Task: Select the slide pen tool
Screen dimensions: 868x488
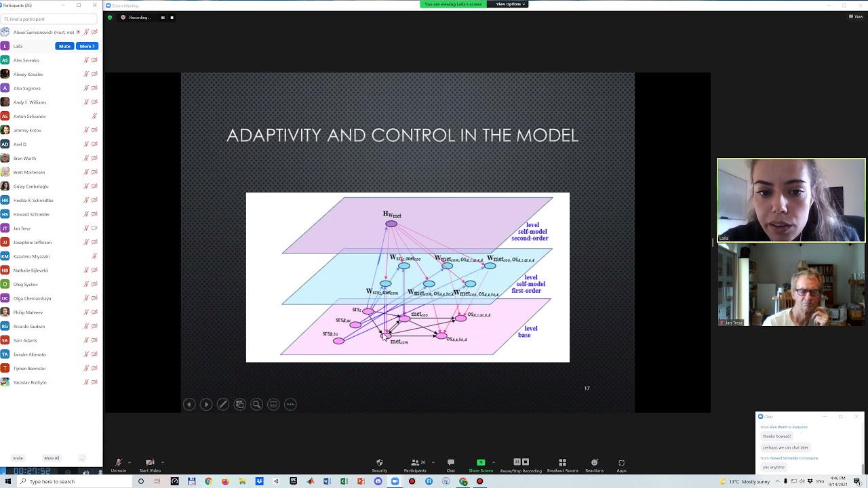Action: [x=223, y=405]
